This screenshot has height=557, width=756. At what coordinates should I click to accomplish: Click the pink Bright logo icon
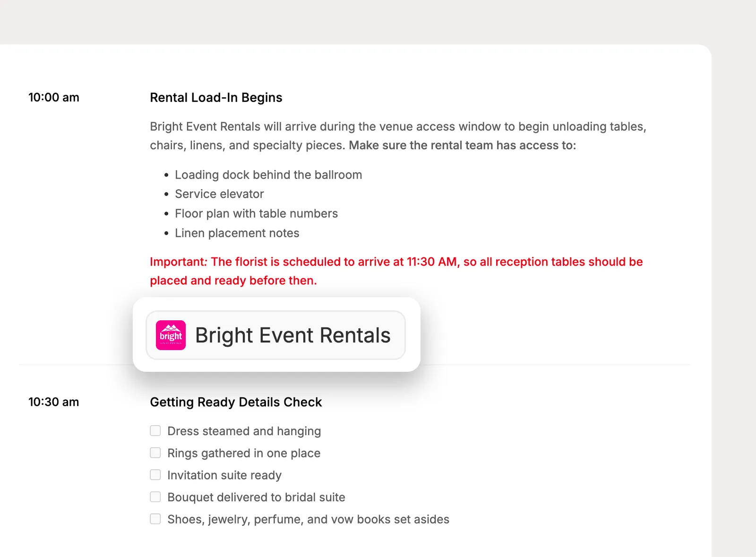coord(171,335)
